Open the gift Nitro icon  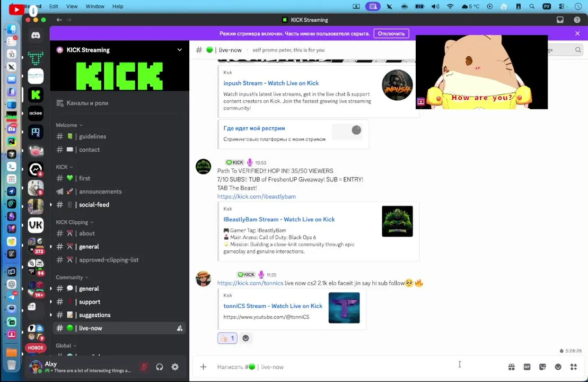click(512, 367)
